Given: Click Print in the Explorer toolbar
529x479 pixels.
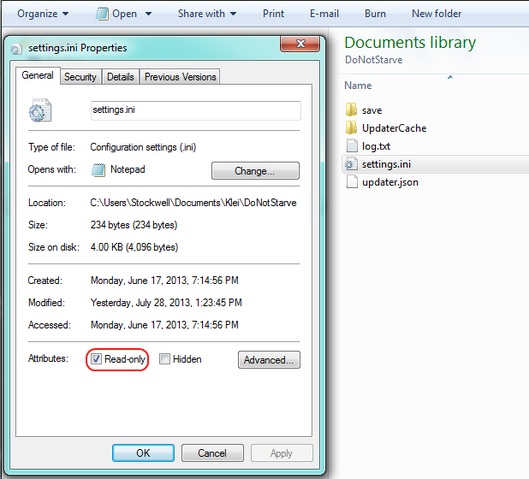Looking at the screenshot, I should (x=273, y=13).
